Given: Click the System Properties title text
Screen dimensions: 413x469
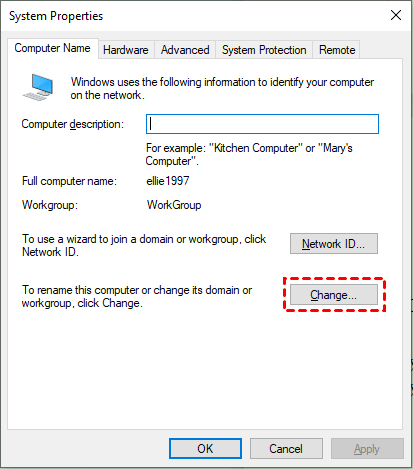Looking at the screenshot, I should pos(56,16).
